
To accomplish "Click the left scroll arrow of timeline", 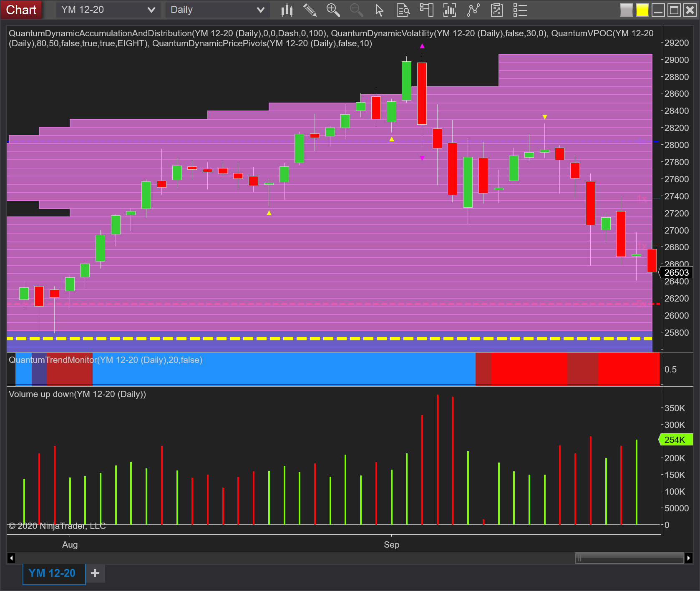I will tap(11, 558).
